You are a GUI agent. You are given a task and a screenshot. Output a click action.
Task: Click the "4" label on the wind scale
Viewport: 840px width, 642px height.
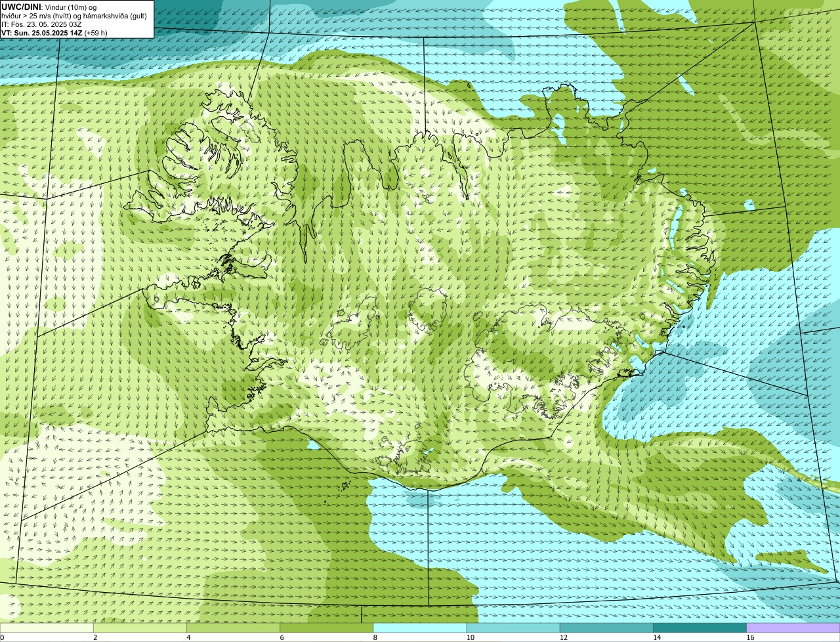[x=188, y=637]
